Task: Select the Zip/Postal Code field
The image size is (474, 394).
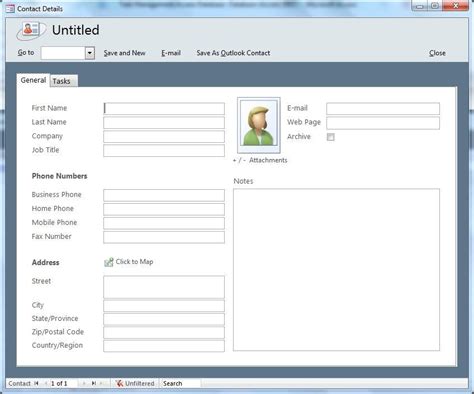Action: [x=164, y=332]
